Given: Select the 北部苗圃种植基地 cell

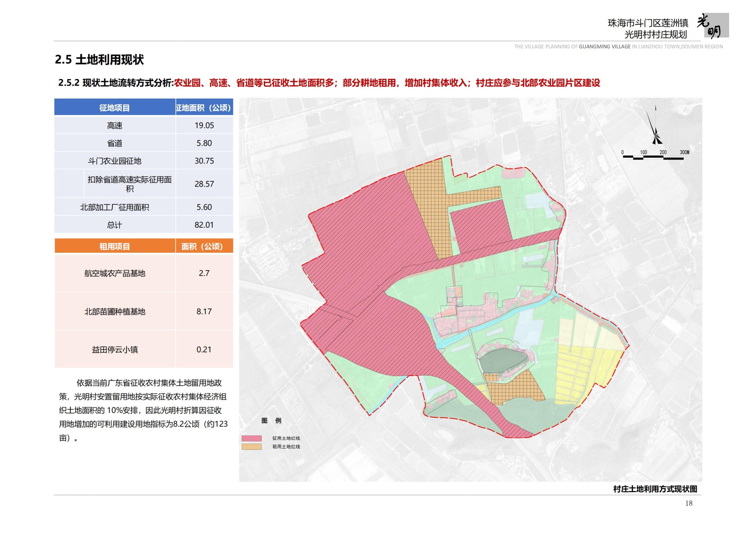Looking at the screenshot, I should click(x=115, y=312).
